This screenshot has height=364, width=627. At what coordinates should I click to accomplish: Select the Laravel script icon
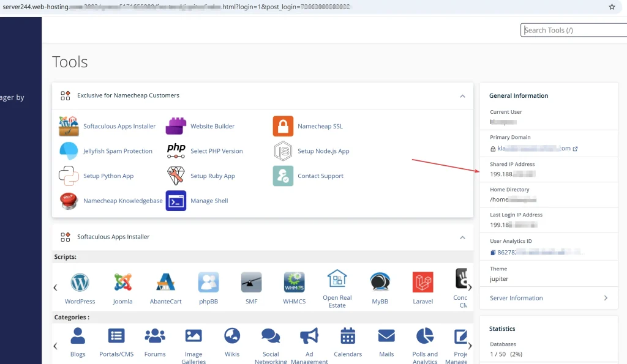click(422, 283)
